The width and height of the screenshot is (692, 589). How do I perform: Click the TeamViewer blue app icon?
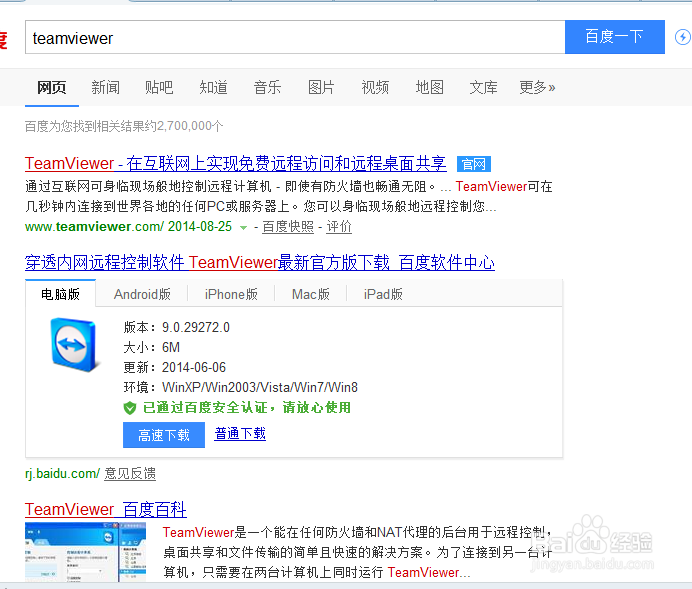click(x=74, y=345)
